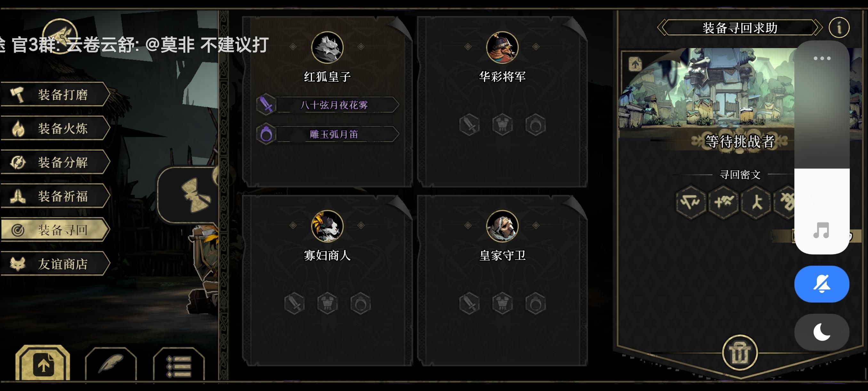Tap the upload arrow button at bottom left
The image size is (868, 391).
(x=43, y=364)
